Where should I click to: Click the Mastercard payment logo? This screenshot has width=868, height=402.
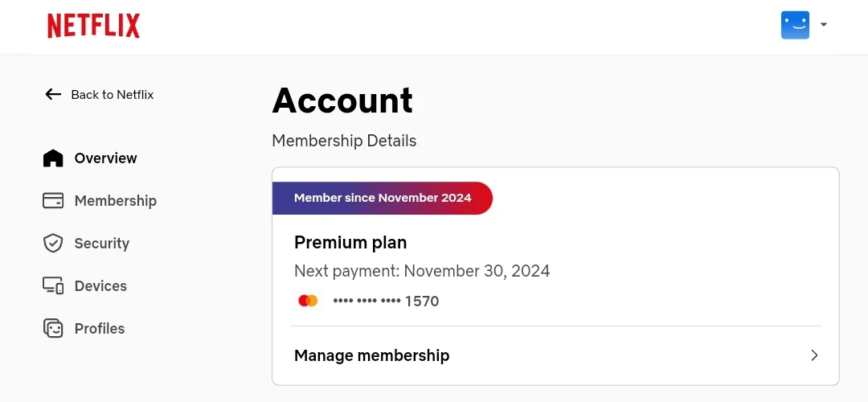308,301
